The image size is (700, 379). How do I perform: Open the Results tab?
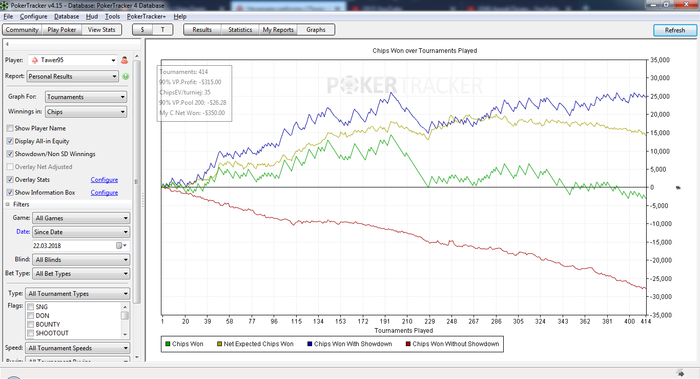(x=202, y=30)
